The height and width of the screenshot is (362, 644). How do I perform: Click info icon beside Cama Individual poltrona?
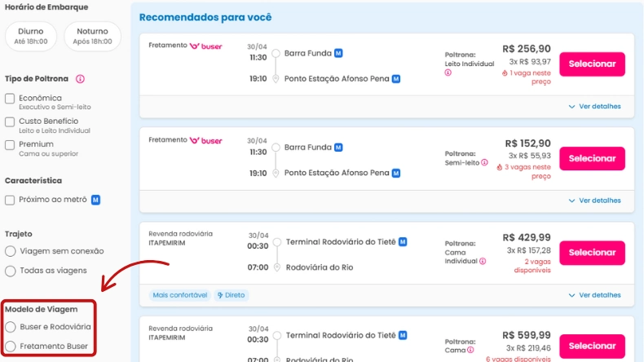pyautogui.click(x=483, y=261)
